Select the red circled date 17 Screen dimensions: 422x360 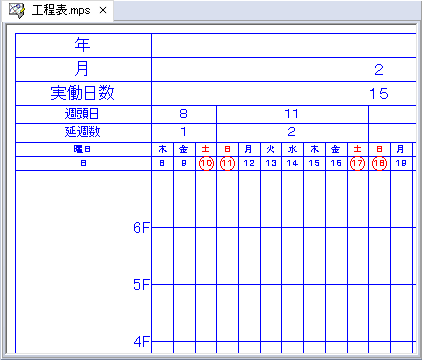pyautogui.click(x=358, y=163)
